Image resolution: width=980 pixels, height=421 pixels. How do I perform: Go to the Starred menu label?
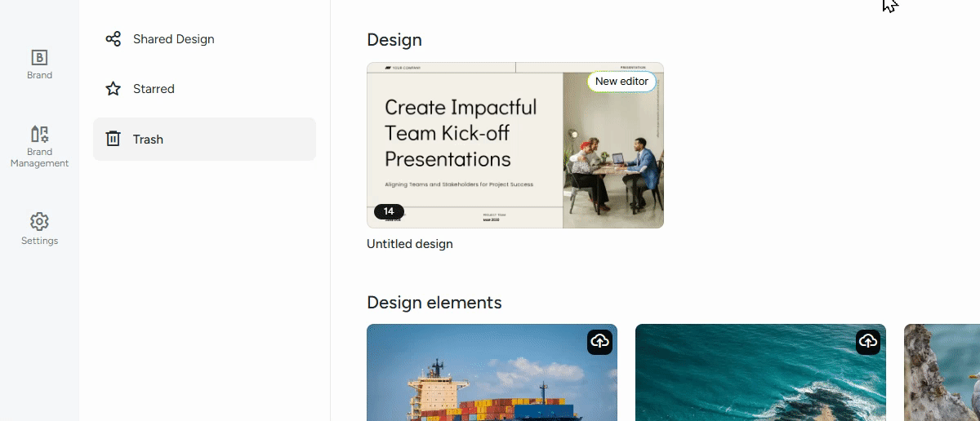[154, 89]
